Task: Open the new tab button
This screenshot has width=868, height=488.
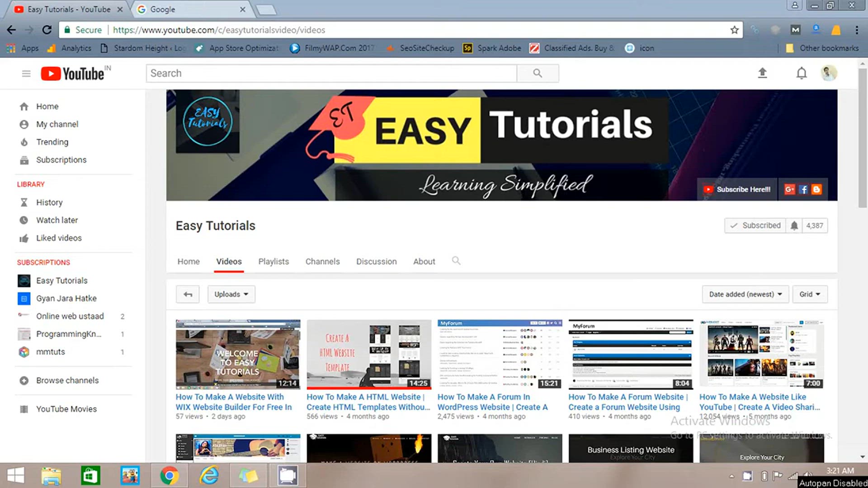Action: [266, 9]
